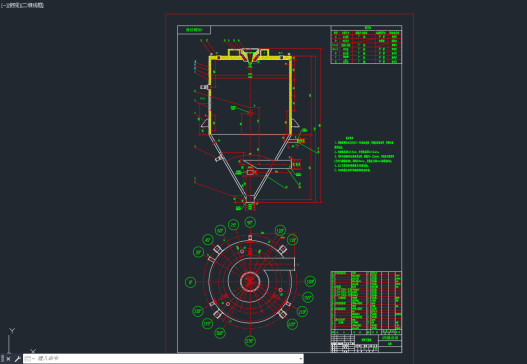Open command line customize wrench menu

17,359
